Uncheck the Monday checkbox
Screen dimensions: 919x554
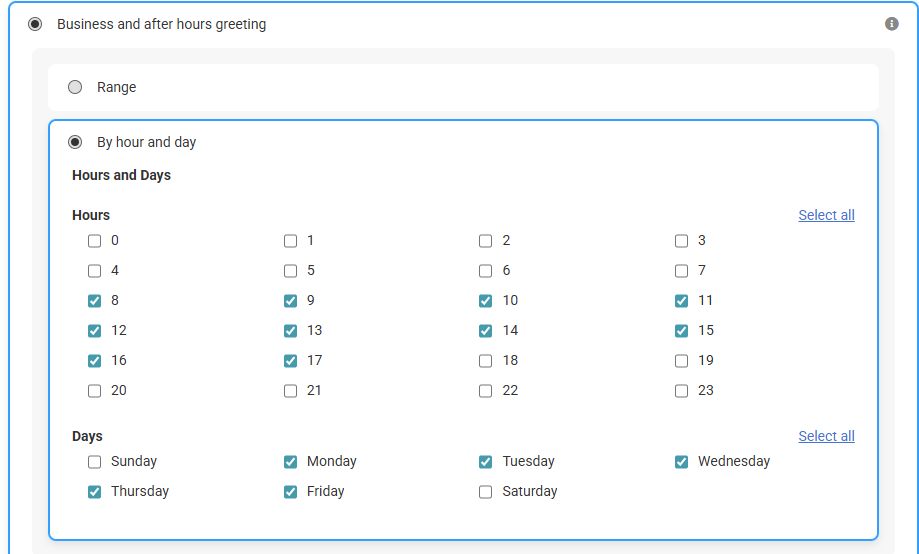tap(290, 462)
